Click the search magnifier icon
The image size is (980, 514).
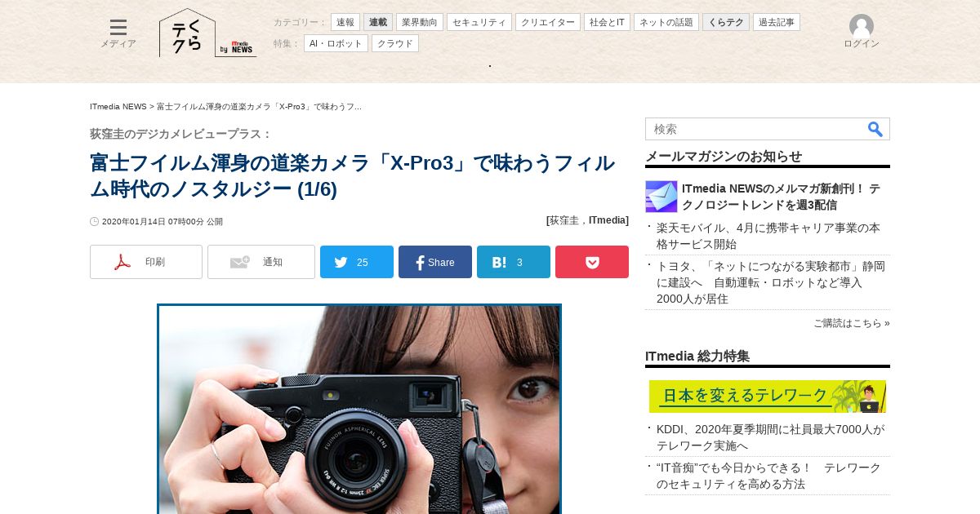point(875,129)
